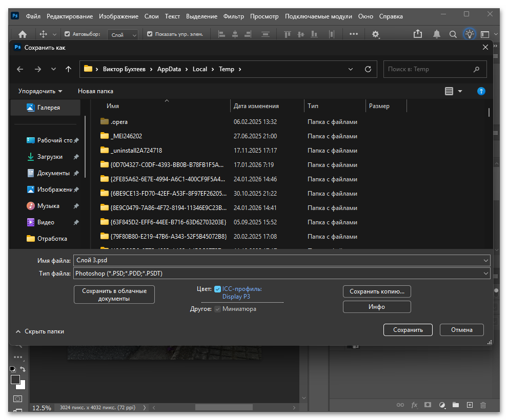
Task: Open the Упорядочить dropdown menu
Action: tap(40, 91)
